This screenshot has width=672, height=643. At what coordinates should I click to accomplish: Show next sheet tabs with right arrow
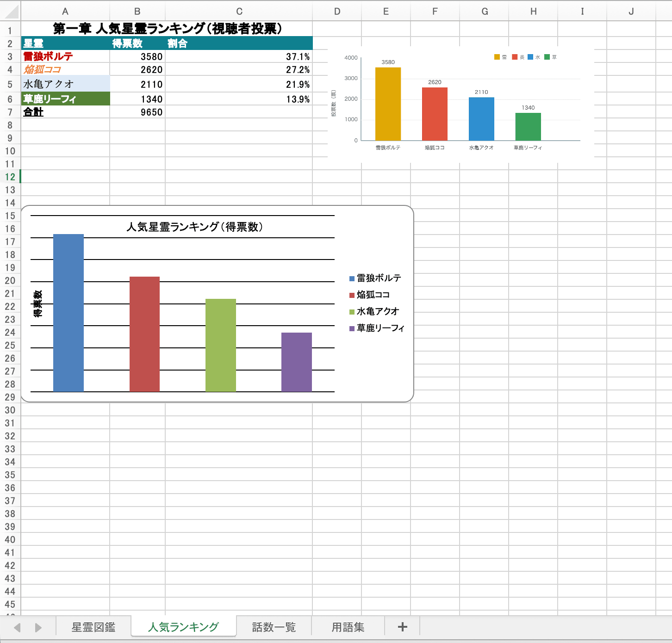tap(38, 627)
